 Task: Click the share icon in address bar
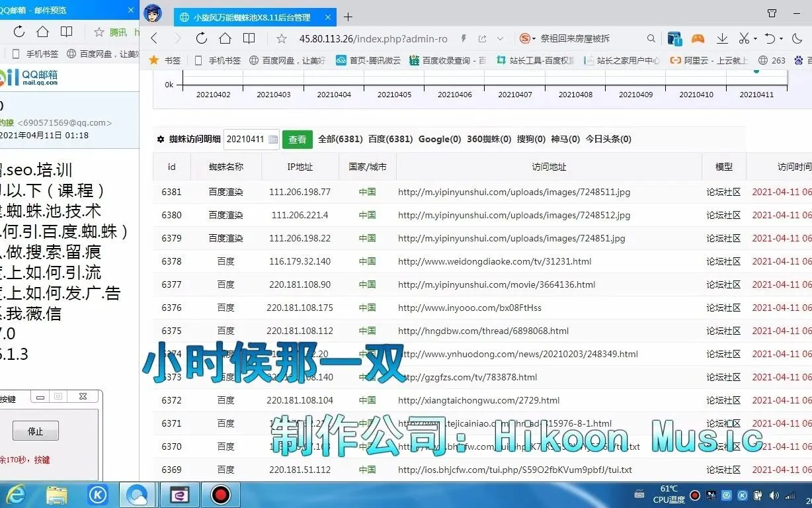(x=483, y=38)
